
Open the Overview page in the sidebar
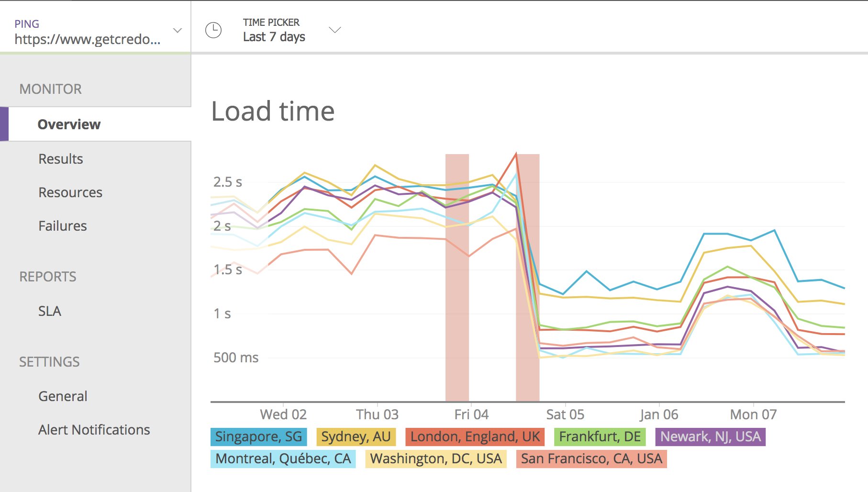pyautogui.click(x=69, y=124)
